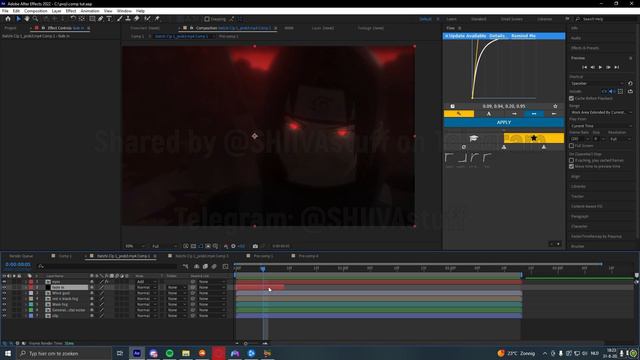
Task: Enable the Full Screen checkbox
Action: (571, 146)
